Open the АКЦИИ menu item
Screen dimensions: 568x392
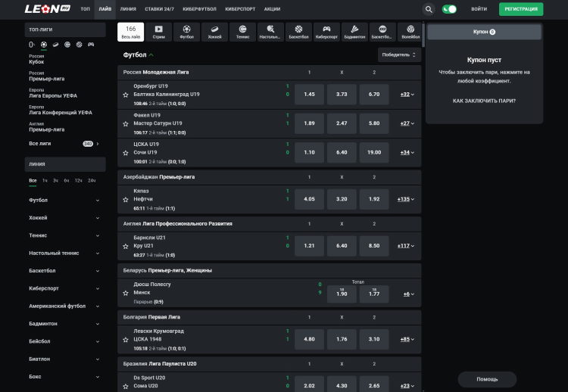pos(272,9)
